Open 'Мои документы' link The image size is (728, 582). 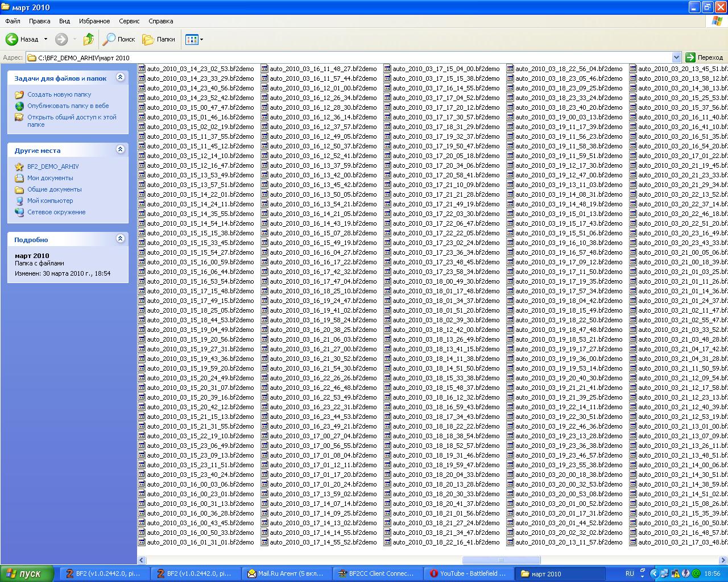click(x=50, y=178)
